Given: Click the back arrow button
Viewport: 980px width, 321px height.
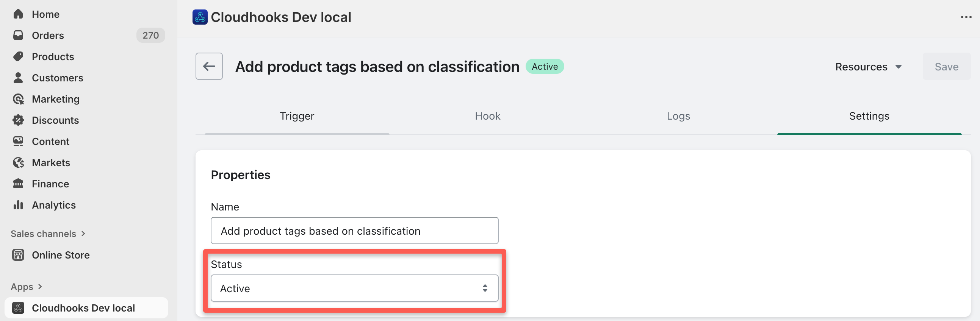Looking at the screenshot, I should click(x=209, y=67).
